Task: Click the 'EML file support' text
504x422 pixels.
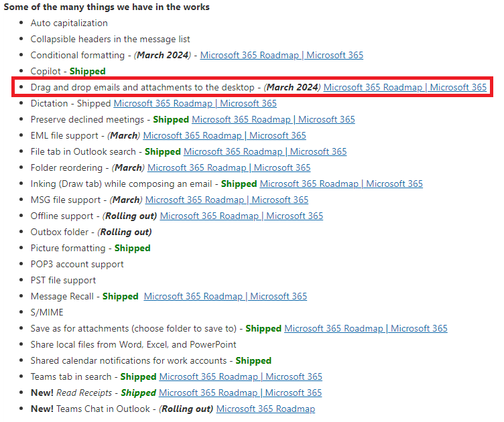Action: click(x=64, y=135)
